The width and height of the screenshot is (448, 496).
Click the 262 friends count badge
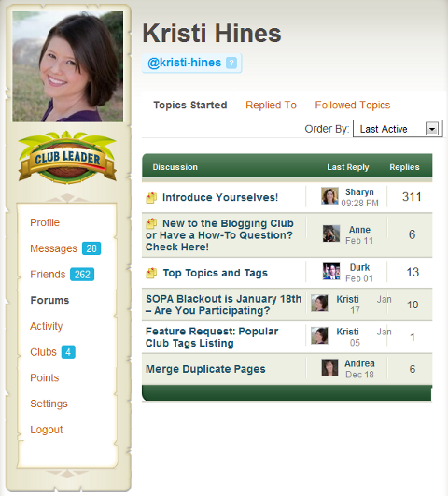pyautogui.click(x=82, y=275)
